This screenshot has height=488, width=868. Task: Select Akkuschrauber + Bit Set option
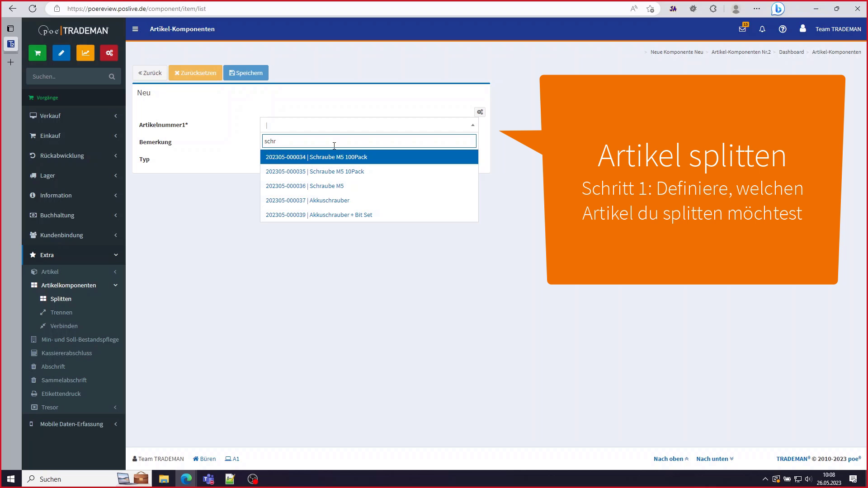point(369,215)
